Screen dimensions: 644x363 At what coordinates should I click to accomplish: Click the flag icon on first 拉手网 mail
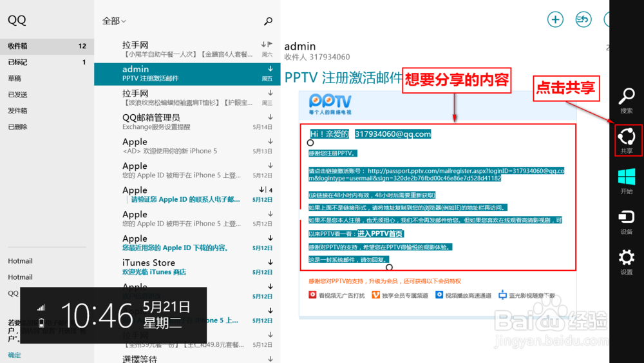coord(270,44)
